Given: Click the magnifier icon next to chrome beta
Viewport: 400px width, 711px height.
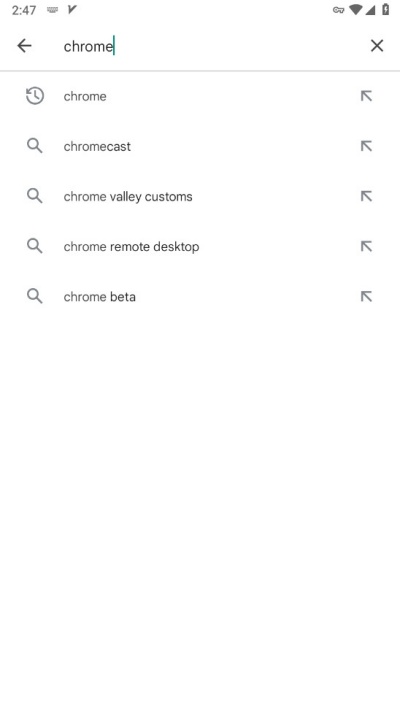Looking at the screenshot, I should 35,297.
